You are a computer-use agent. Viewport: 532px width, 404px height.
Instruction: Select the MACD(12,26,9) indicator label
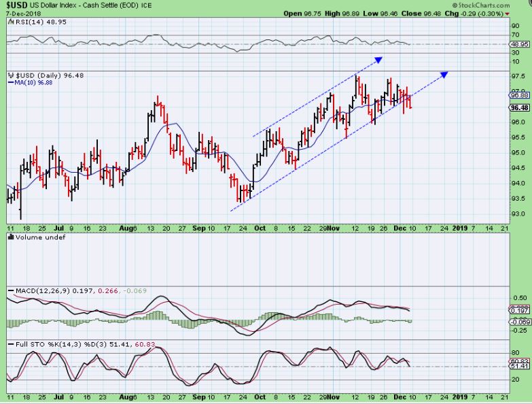43,291
